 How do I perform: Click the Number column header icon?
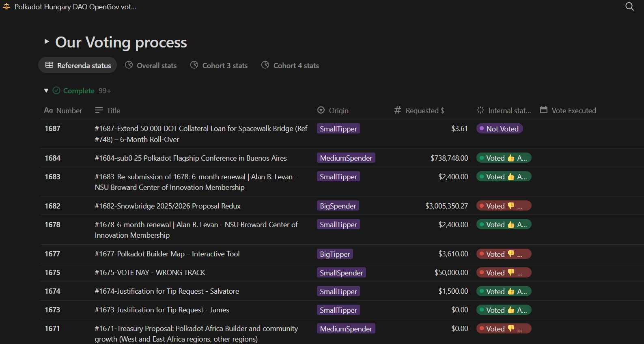coord(49,110)
